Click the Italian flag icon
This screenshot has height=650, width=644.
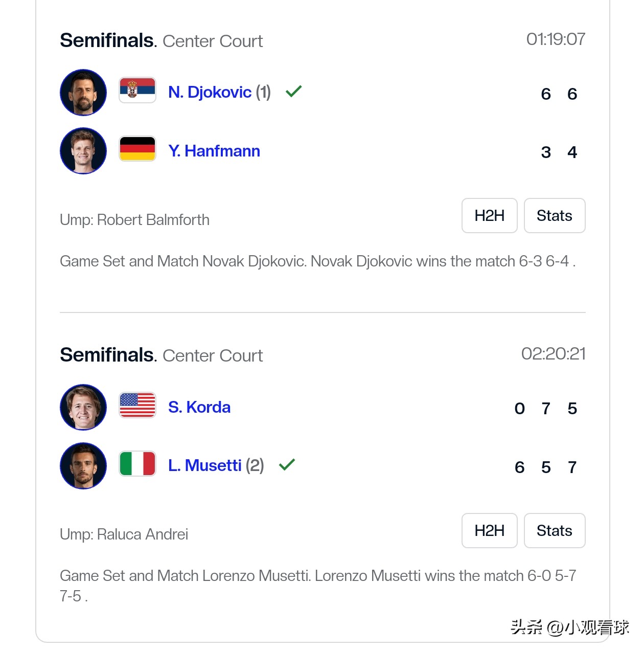pos(137,464)
